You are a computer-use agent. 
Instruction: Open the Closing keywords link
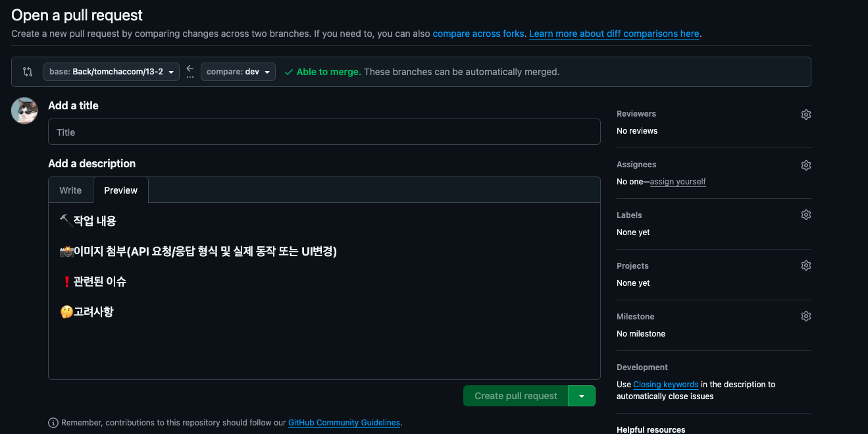pyautogui.click(x=666, y=385)
